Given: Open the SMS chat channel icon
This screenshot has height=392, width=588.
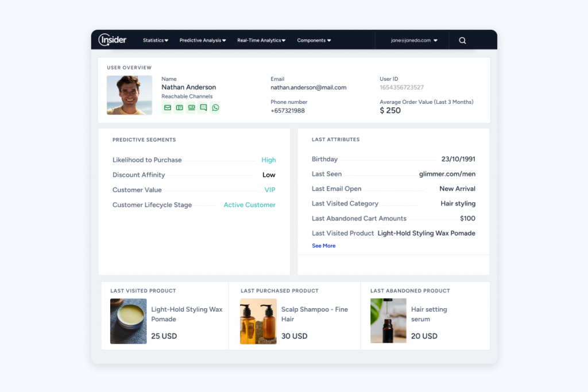Looking at the screenshot, I should point(203,107).
